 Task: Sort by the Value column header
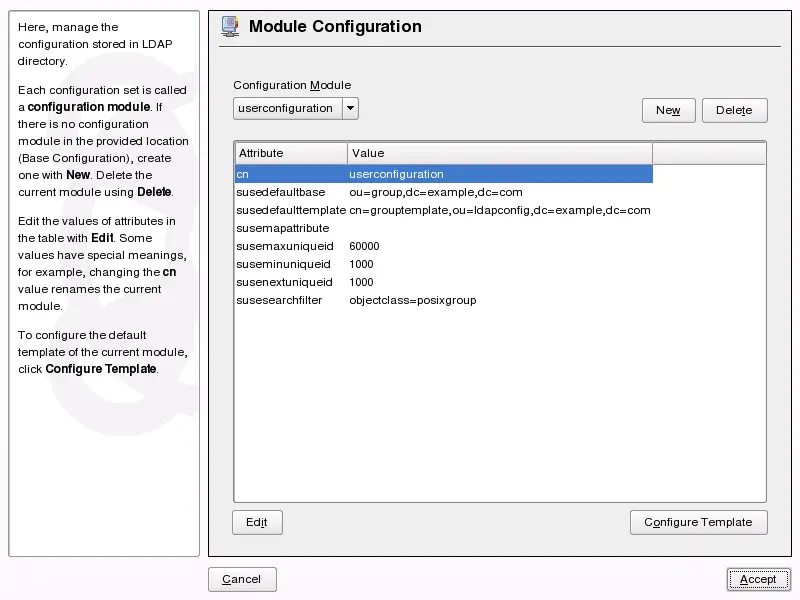(x=500, y=153)
